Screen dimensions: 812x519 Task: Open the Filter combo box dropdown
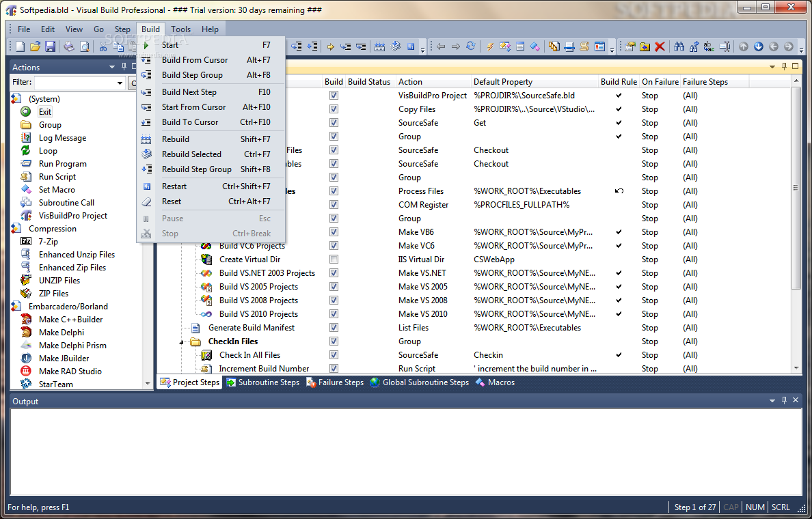click(x=120, y=83)
